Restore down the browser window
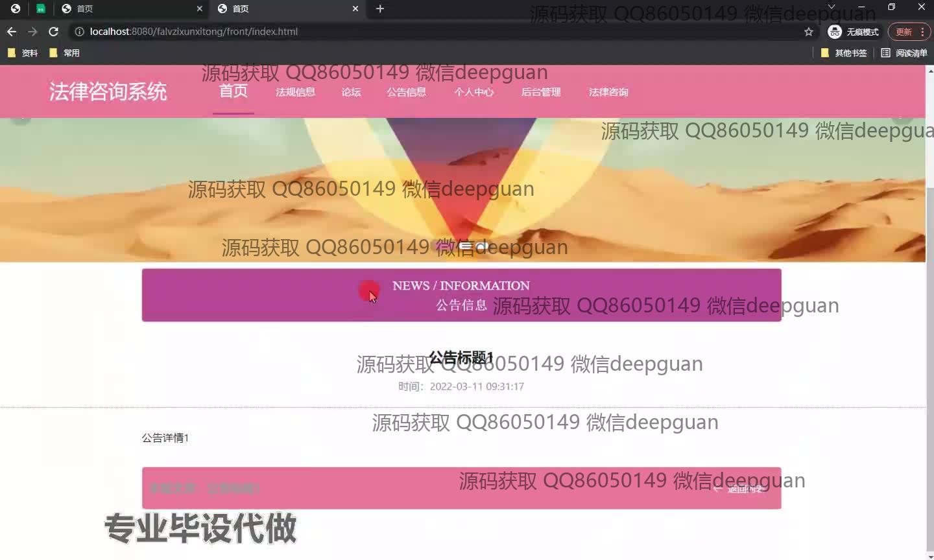 click(891, 7)
